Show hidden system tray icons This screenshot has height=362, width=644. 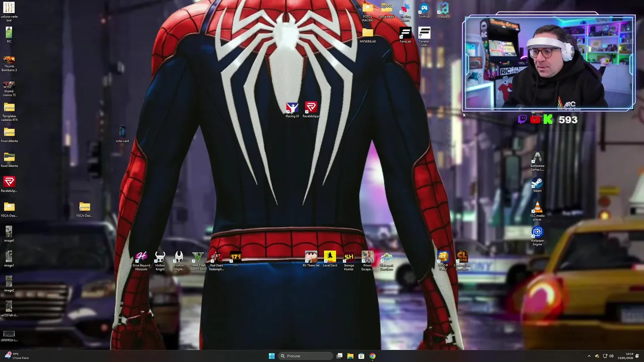point(589,356)
